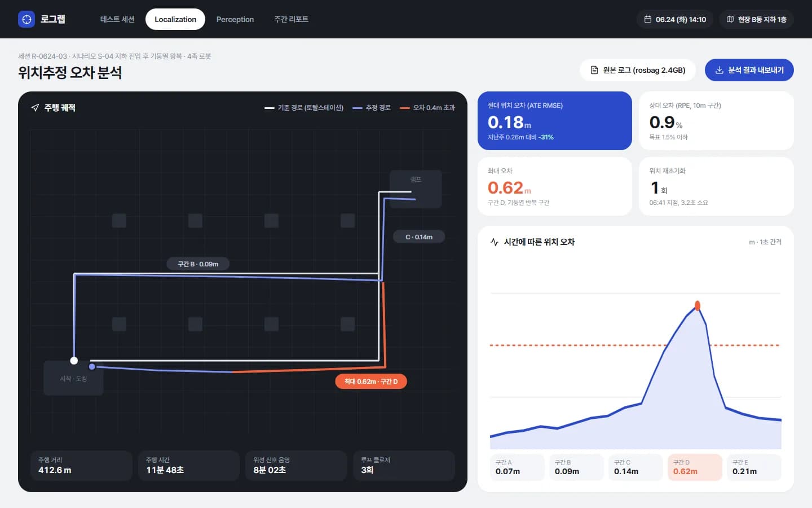Click the 분석 결과 내보내기 button

tap(749, 70)
